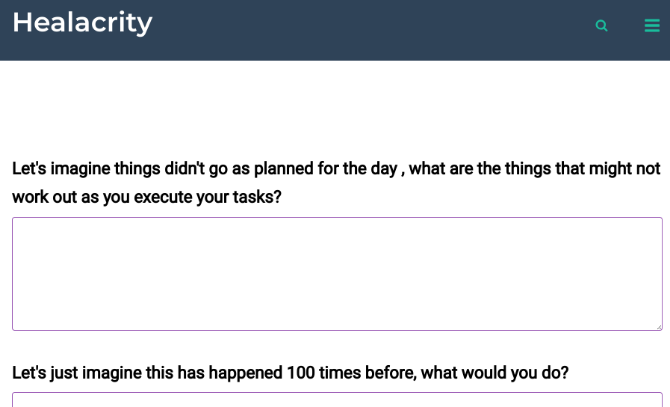Expand the site navigation with three-bar icon
Image resolution: width=670 pixels, height=407 pixels.
652,26
